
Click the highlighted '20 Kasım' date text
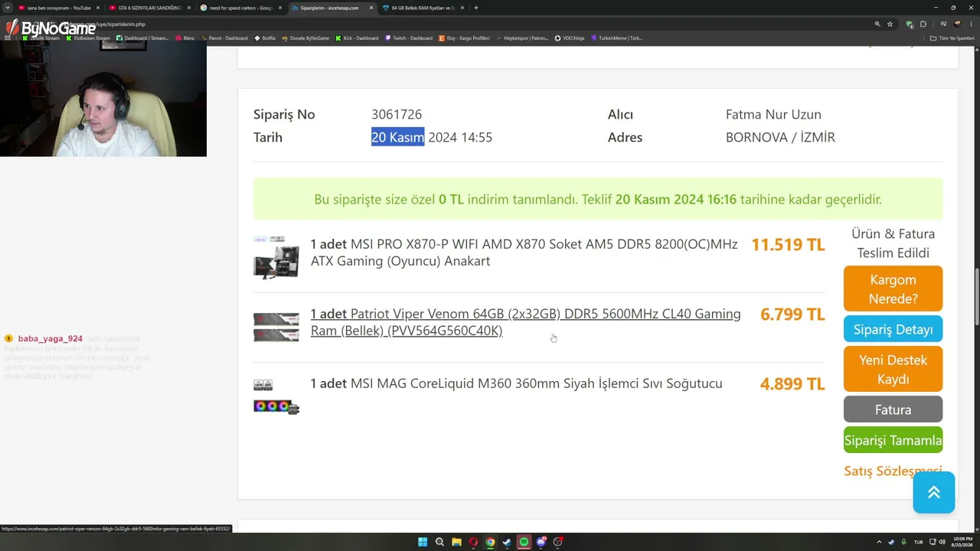pos(398,137)
